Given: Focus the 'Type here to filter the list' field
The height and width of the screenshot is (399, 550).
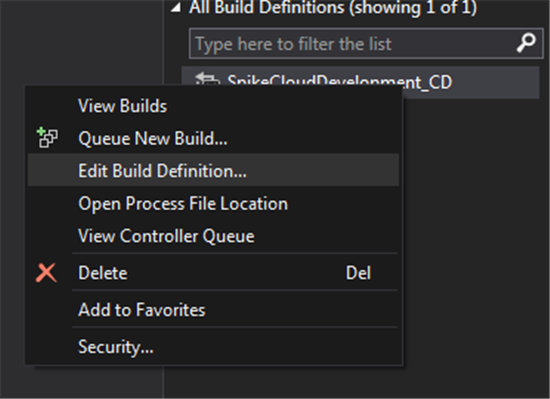Looking at the screenshot, I should tap(366, 44).
